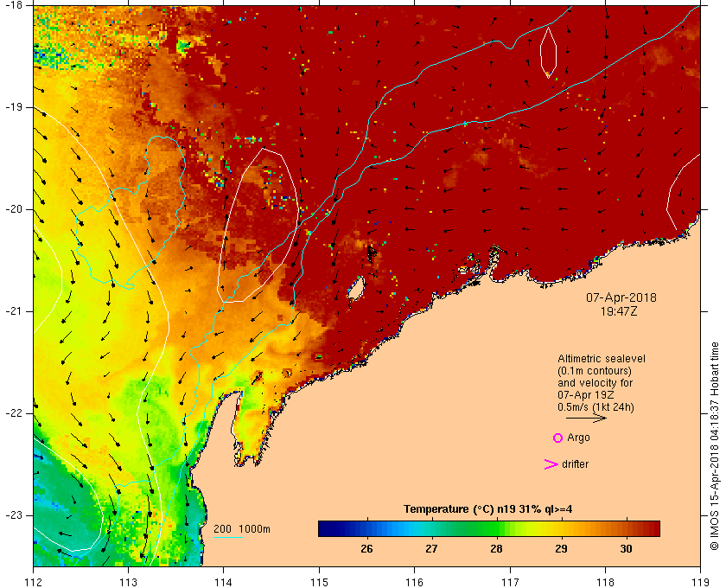Click the '0.5m/s (1kt 24h)' text
This screenshot has height=588, width=726.
(x=595, y=406)
